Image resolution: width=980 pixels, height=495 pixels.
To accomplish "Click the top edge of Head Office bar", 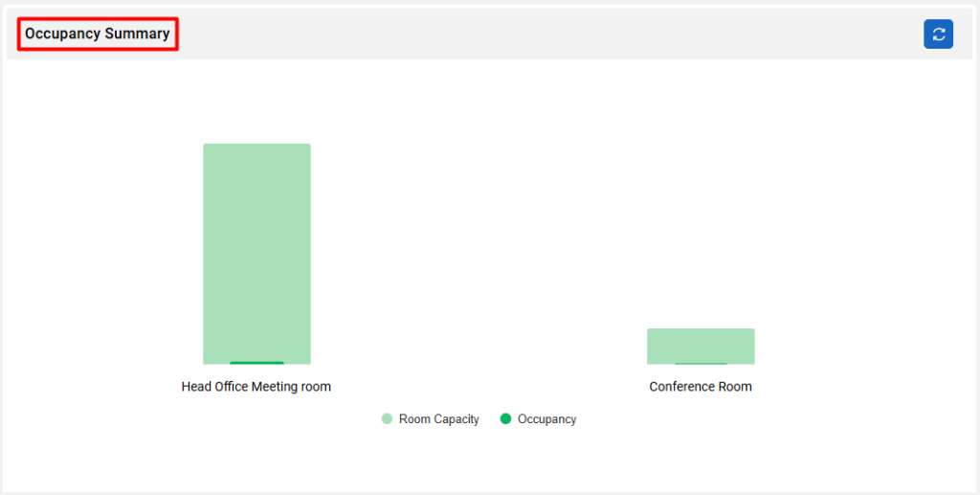I will tap(256, 145).
